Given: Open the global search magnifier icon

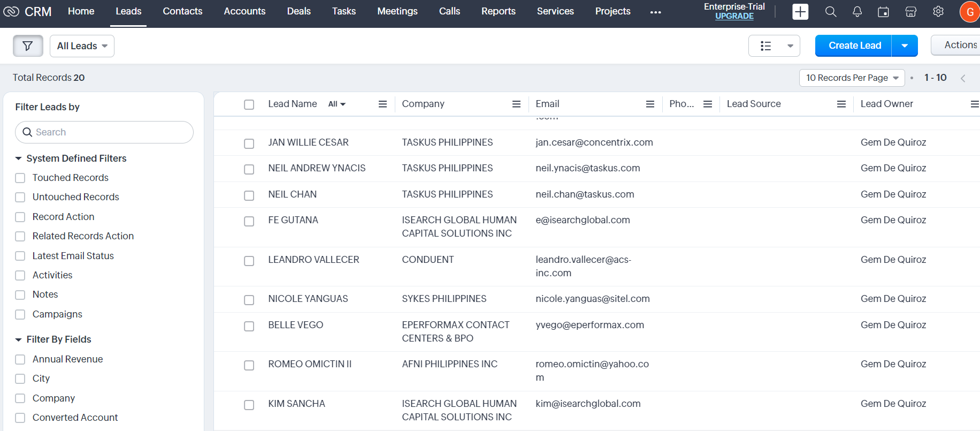Looking at the screenshot, I should pos(831,12).
